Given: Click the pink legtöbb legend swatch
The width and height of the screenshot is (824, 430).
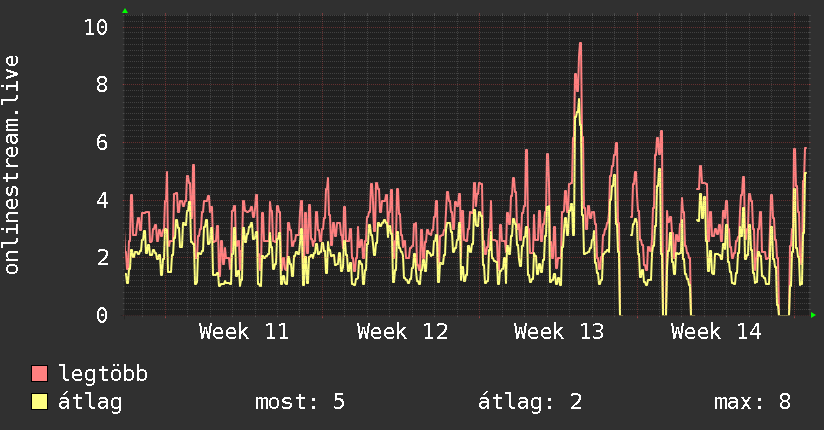Looking at the screenshot, I should click(39, 373).
